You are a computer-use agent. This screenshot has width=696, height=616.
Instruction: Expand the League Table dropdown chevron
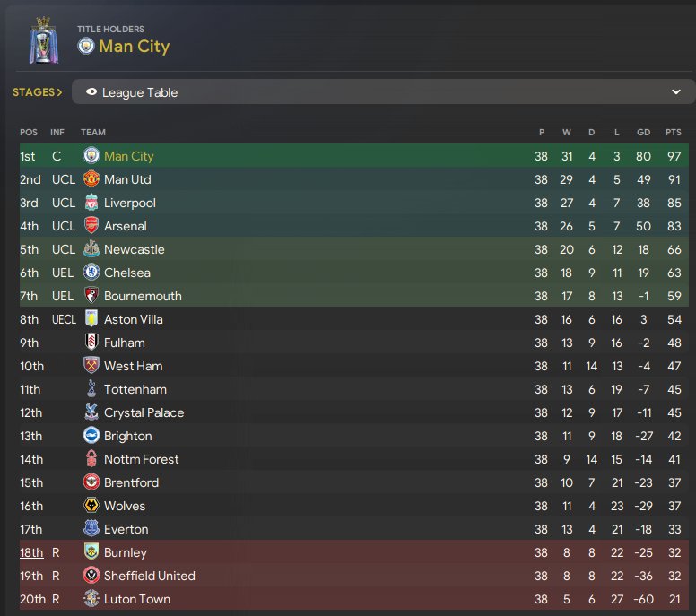pos(676,91)
